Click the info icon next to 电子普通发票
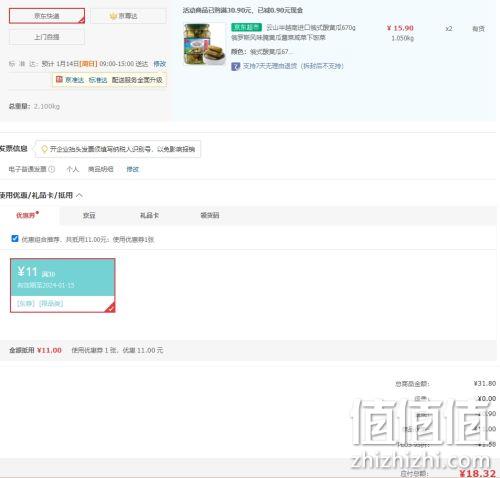This screenshot has height=478, width=500. tap(52, 169)
